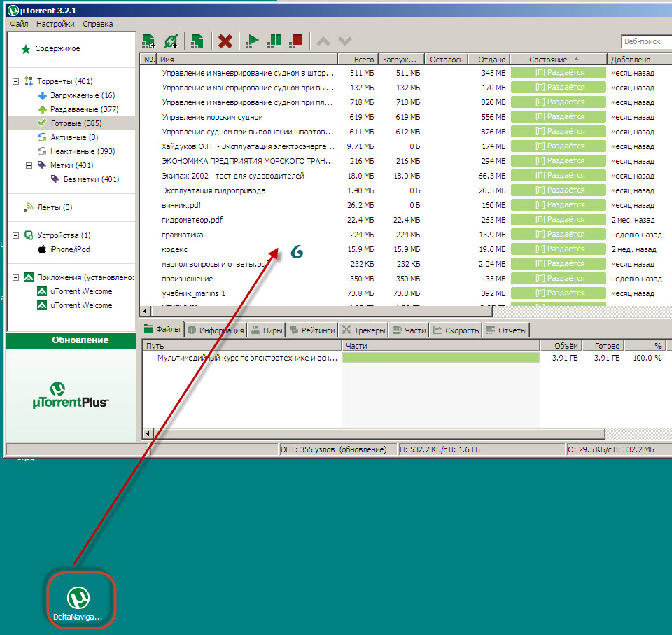Viewport: 672px width, 635px height.
Task: Click Add Torrent from URL icon
Action: [x=171, y=41]
